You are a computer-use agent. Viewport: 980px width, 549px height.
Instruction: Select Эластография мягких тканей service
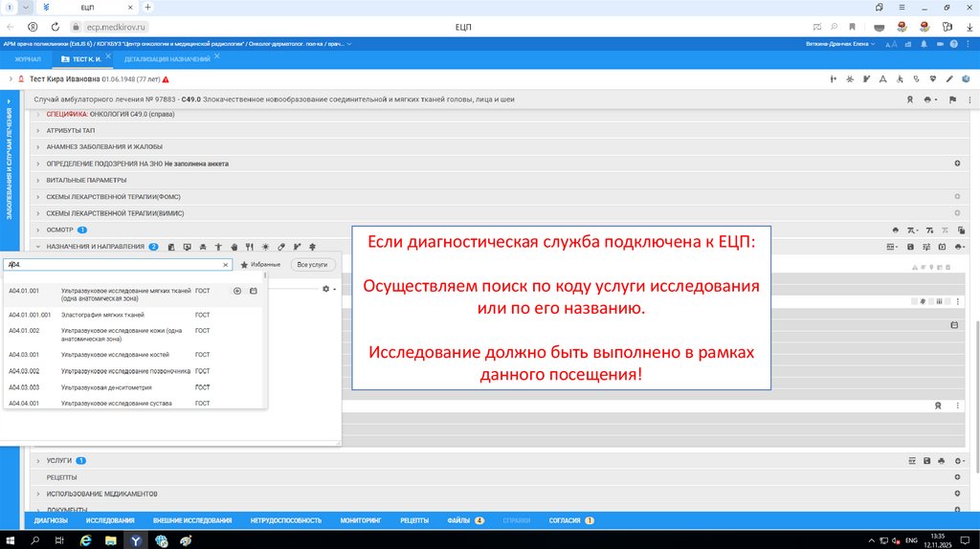point(102,315)
